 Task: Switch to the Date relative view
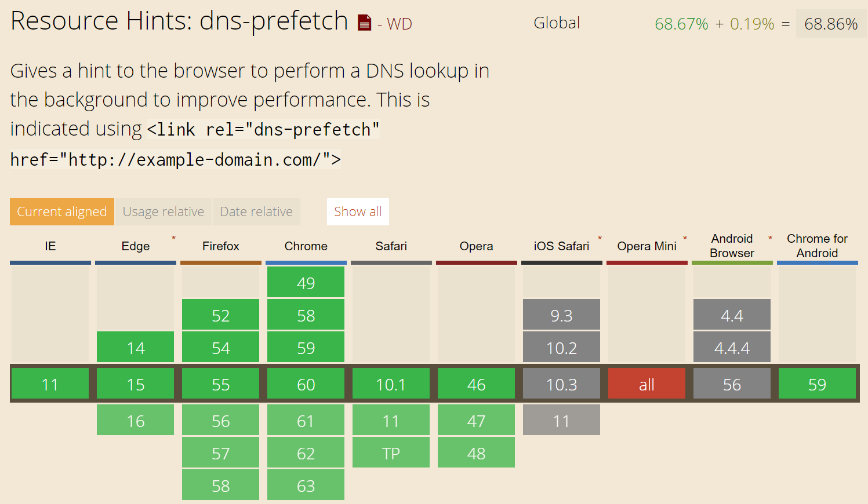(256, 211)
